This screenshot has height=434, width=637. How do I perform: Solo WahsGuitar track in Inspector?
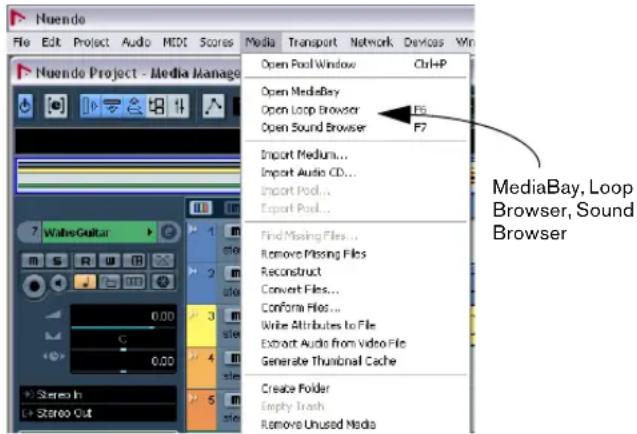click(57, 260)
